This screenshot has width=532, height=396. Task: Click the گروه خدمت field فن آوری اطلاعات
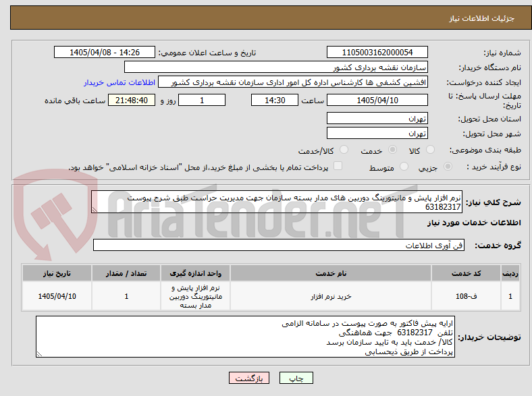[279, 245]
